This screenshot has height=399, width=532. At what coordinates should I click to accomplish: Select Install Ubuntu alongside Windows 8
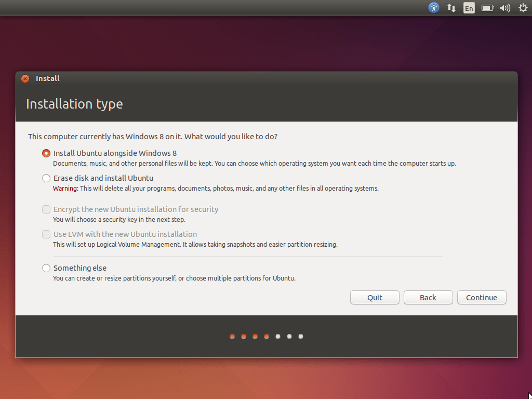tap(46, 153)
